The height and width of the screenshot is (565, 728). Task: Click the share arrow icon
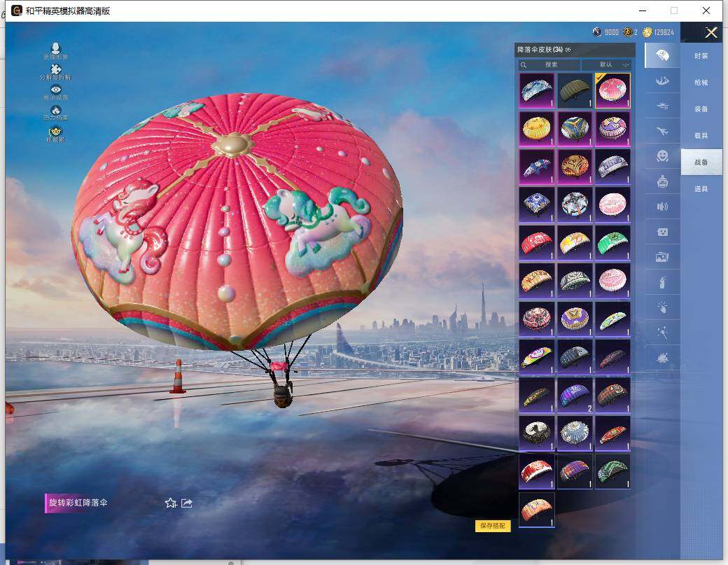[187, 503]
